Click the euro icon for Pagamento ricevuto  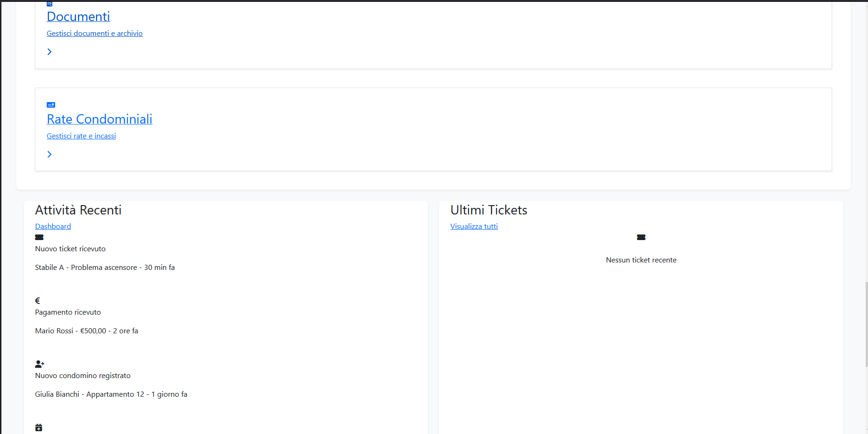(x=37, y=301)
